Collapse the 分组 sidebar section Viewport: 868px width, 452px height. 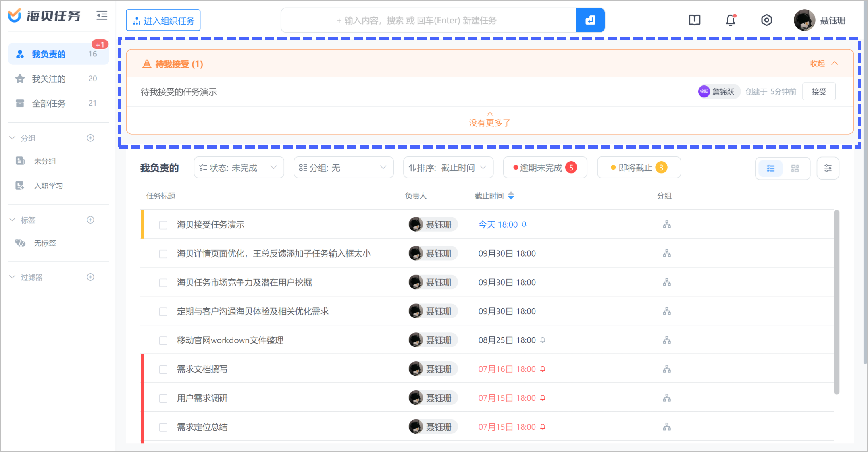coord(12,138)
